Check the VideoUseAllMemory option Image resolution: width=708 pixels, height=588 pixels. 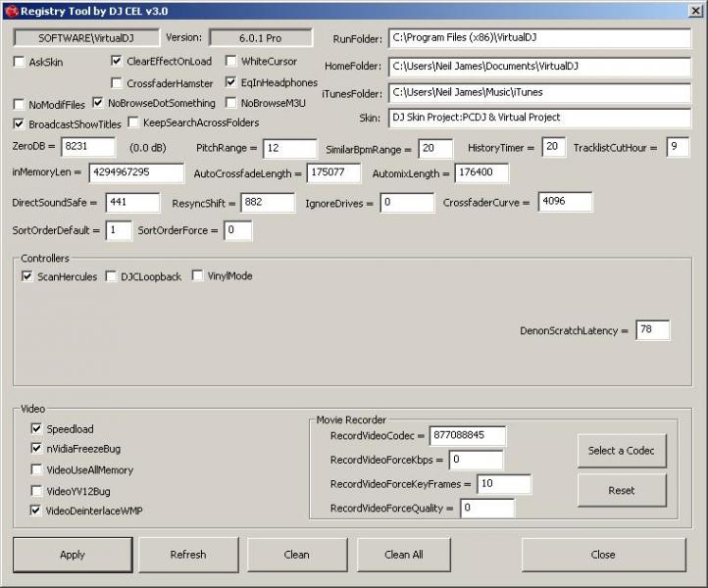[36, 470]
